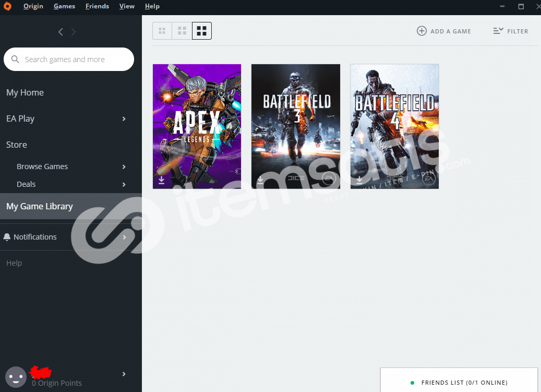
Task: Click the Notifications bell icon
Action: (7, 237)
